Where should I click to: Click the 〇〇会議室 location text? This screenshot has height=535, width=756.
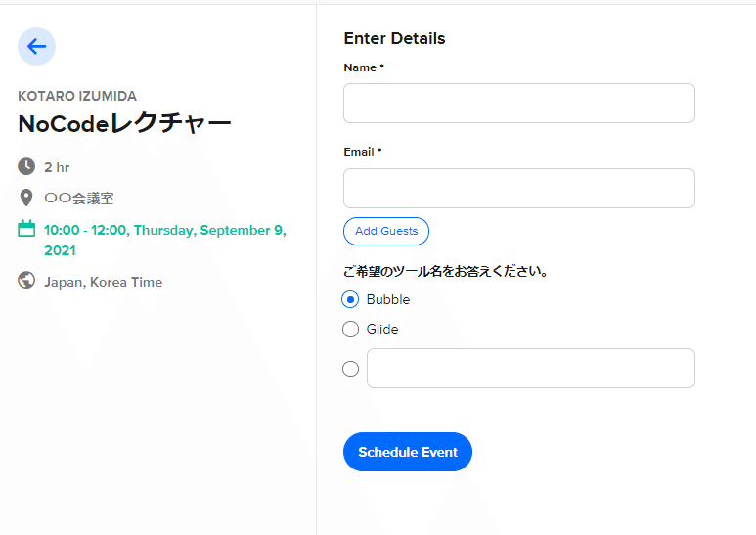[79, 198]
